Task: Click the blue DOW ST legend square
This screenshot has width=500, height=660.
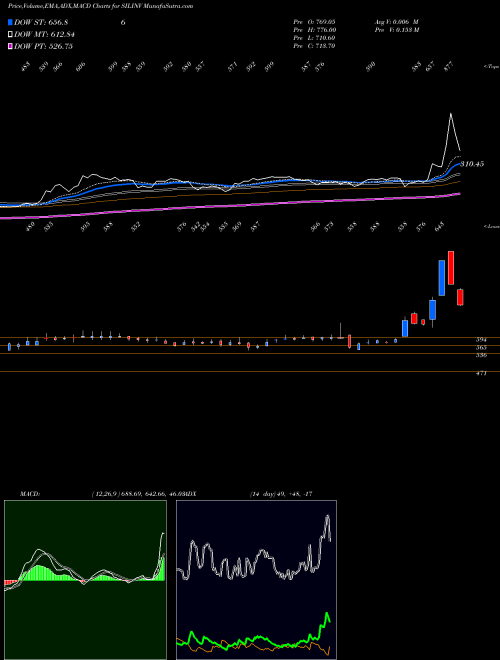Action: tap(10, 22)
